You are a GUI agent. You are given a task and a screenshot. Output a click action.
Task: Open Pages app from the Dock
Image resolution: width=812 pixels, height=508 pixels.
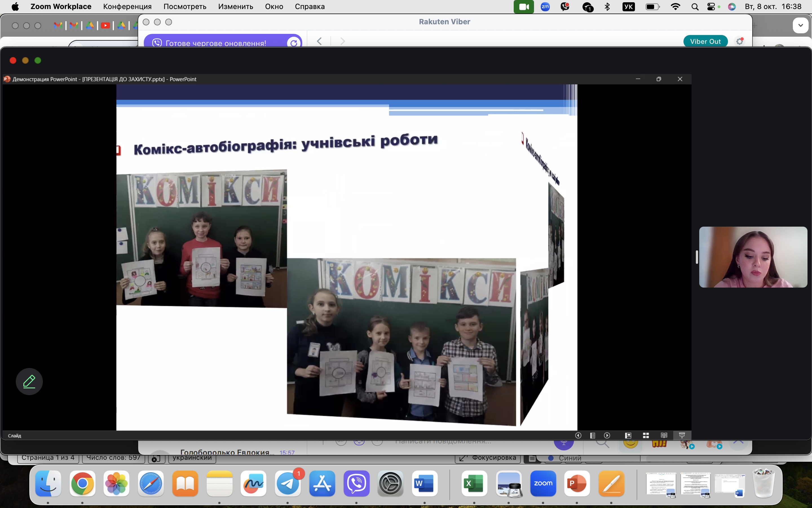tap(611, 483)
